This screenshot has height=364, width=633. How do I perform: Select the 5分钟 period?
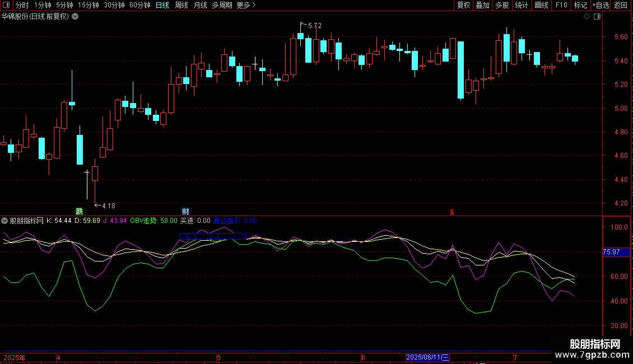[x=64, y=5]
